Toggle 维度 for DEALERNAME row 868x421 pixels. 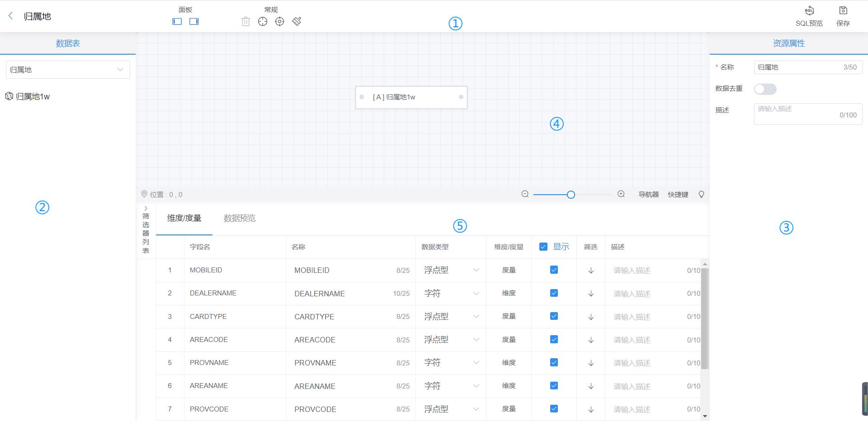tap(509, 293)
